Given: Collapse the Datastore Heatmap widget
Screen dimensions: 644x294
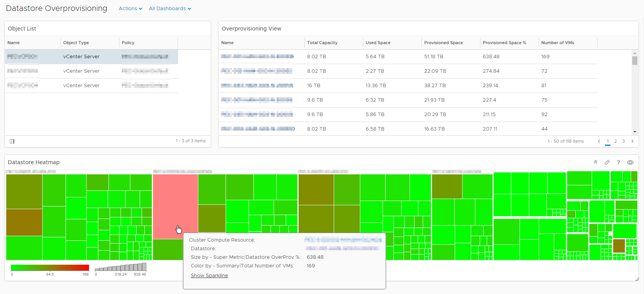Looking at the screenshot, I should [x=596, y=162].
